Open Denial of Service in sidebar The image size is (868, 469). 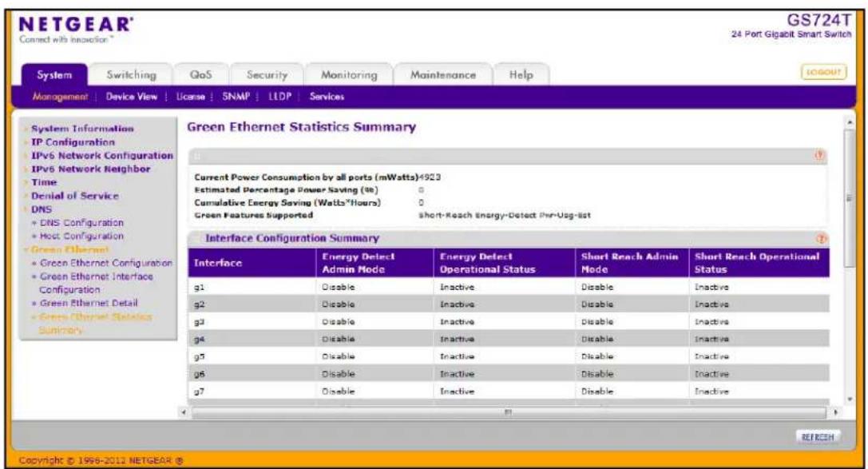(75, 196)
